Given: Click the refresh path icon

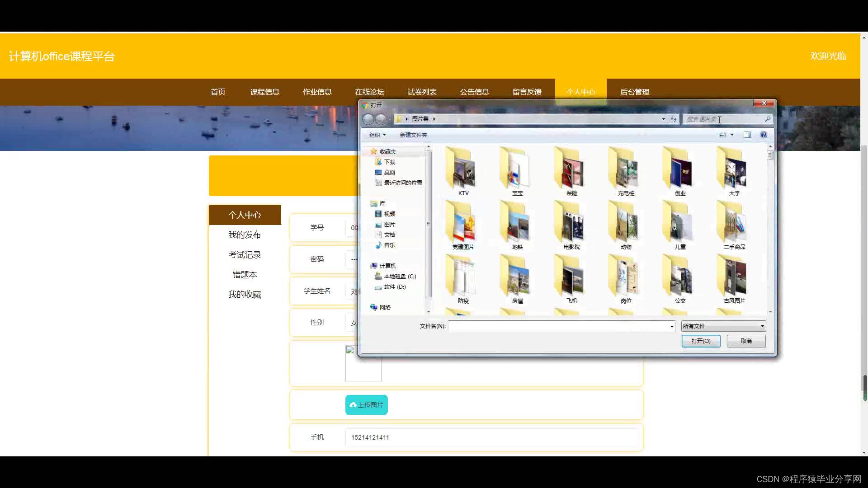Looking at the screenshot, I should [674, 119].
